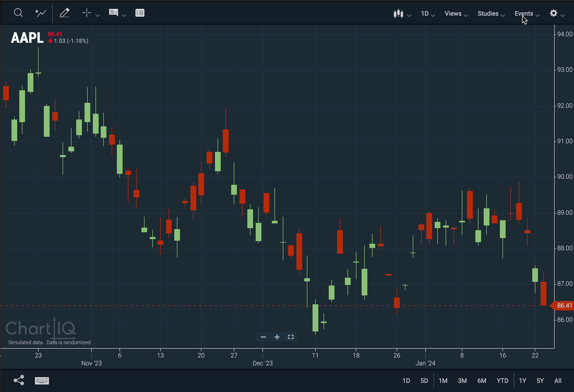
Task: Open the Views menu
Action: (456, 14)
